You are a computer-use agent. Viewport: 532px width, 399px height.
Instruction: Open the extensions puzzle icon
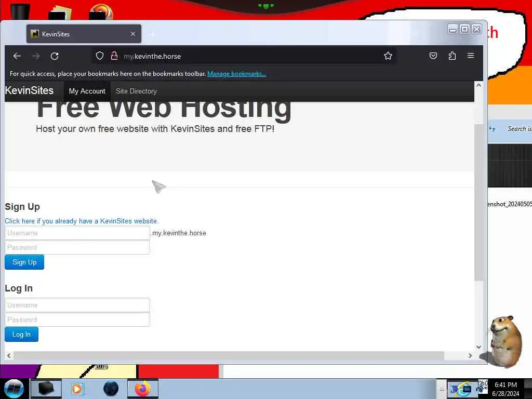pos(452,56)
